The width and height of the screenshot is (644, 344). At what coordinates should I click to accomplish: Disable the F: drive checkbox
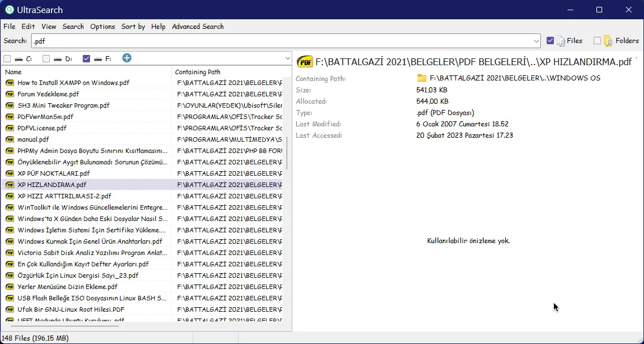click(x=86, y=59)
